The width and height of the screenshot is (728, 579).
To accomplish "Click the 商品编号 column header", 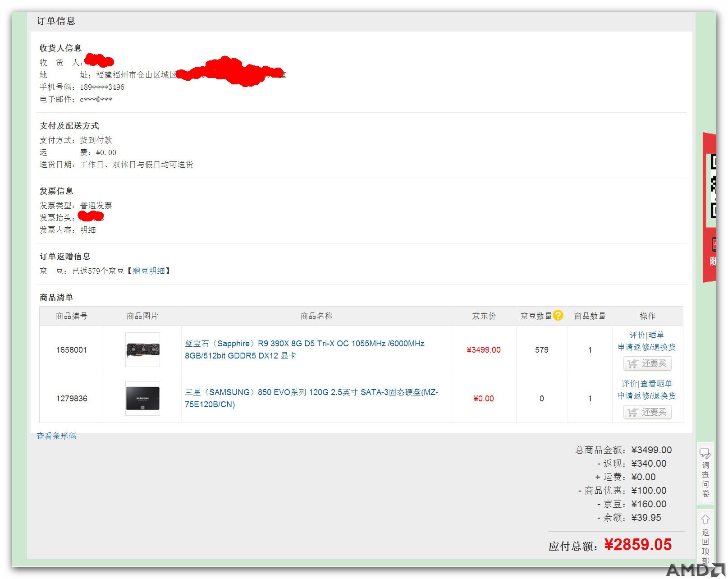I will [72, 316].
